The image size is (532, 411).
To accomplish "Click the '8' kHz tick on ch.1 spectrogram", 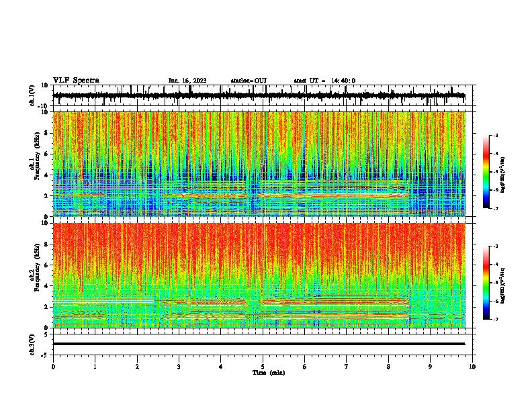I will click(x=47, y=133).
